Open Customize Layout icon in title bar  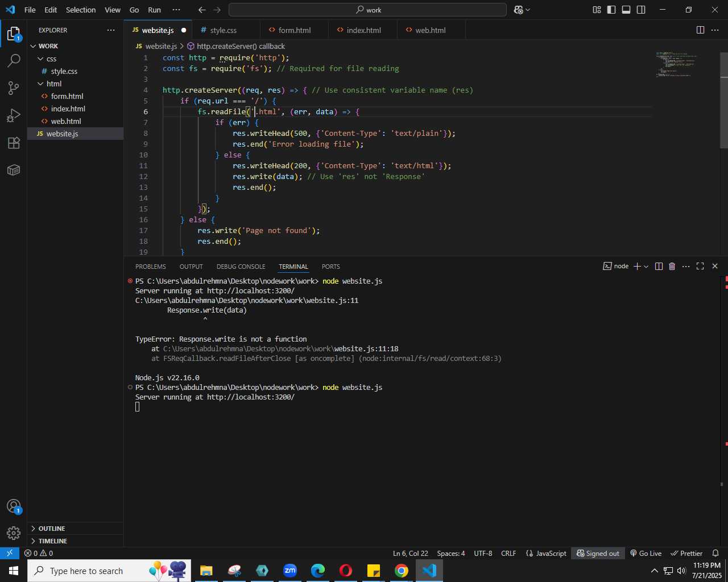click(x=597, y=10)
